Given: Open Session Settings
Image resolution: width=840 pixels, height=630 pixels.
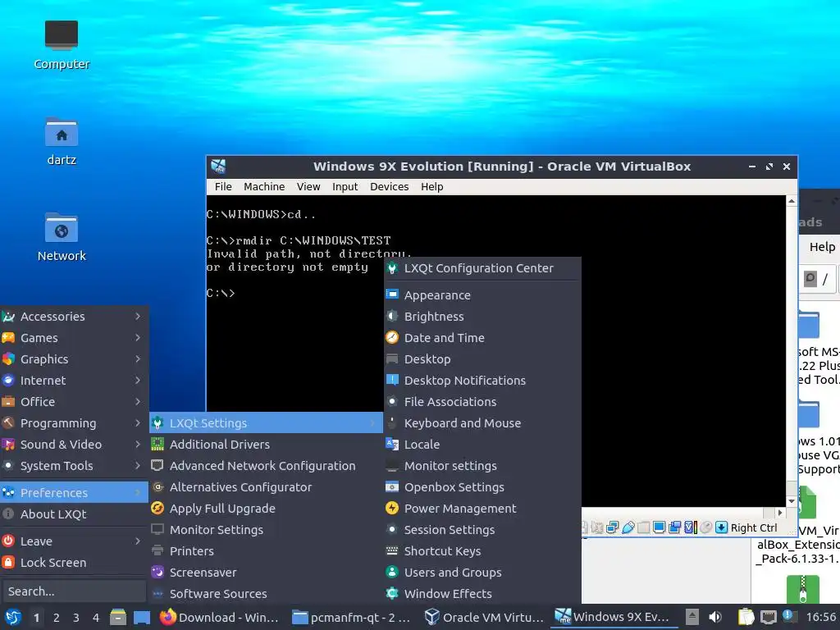Looking at the screenshot, I should (x=482, y=530).
